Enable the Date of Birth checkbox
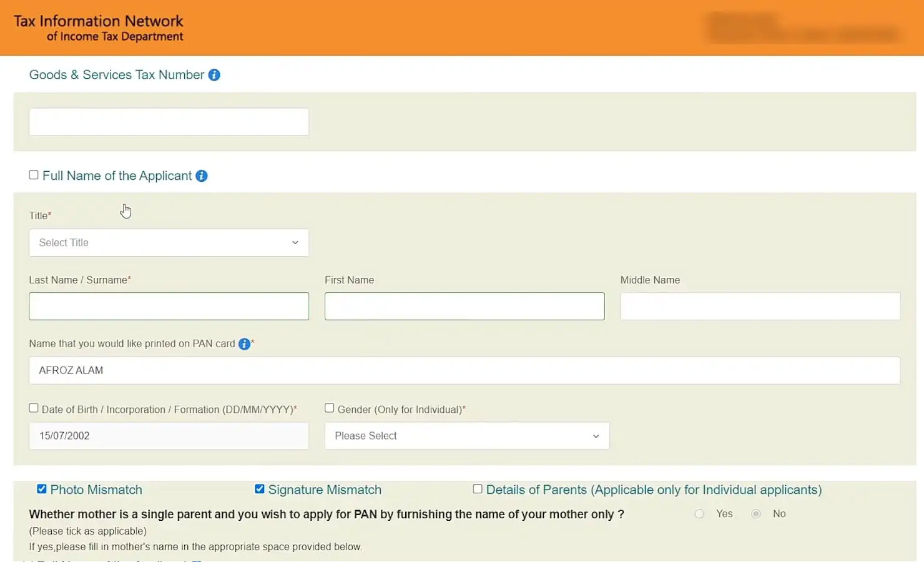The width and height of the screenshot is (924, 577). click(34, 408)
